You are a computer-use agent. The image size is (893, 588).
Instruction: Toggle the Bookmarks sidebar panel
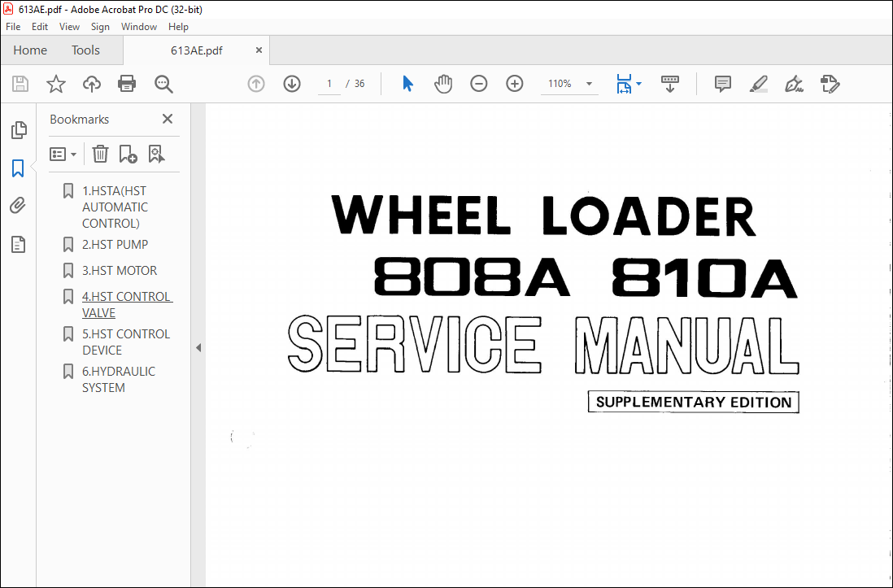(18, 168)
